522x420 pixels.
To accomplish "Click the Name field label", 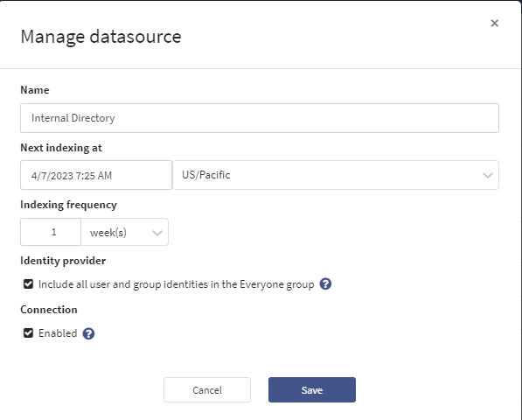I will pos(35,90).
